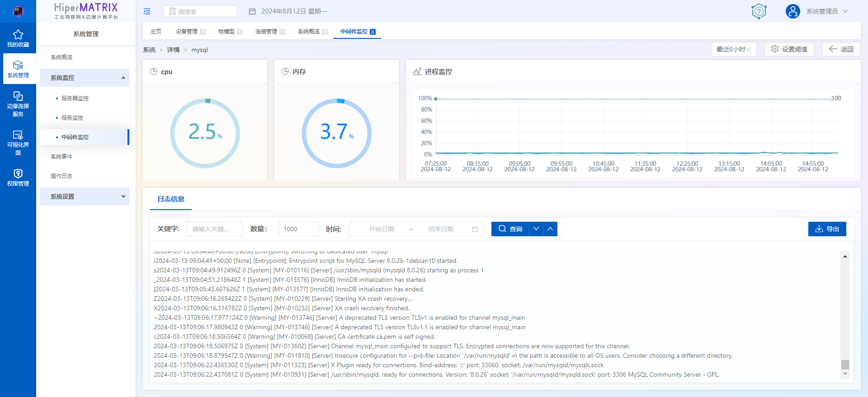The height and width of the screenshot is (397, 868).
Task: Expand the 系统设置 menu group
Action: (x=85, y=196)
